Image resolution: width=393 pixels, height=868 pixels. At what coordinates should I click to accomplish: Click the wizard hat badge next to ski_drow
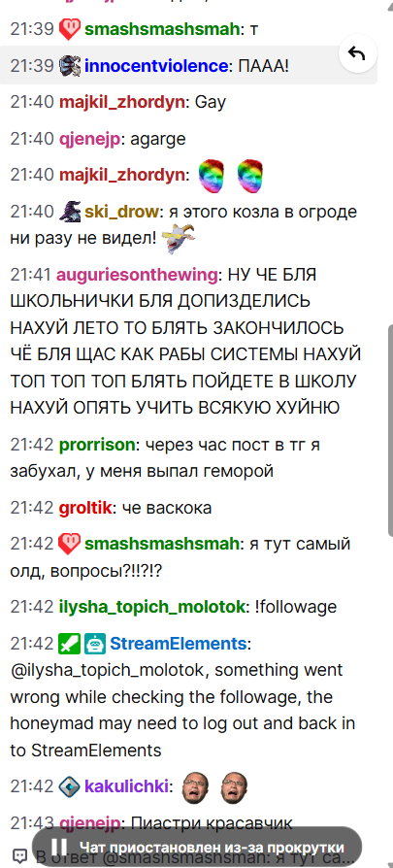tap(70, 212)
